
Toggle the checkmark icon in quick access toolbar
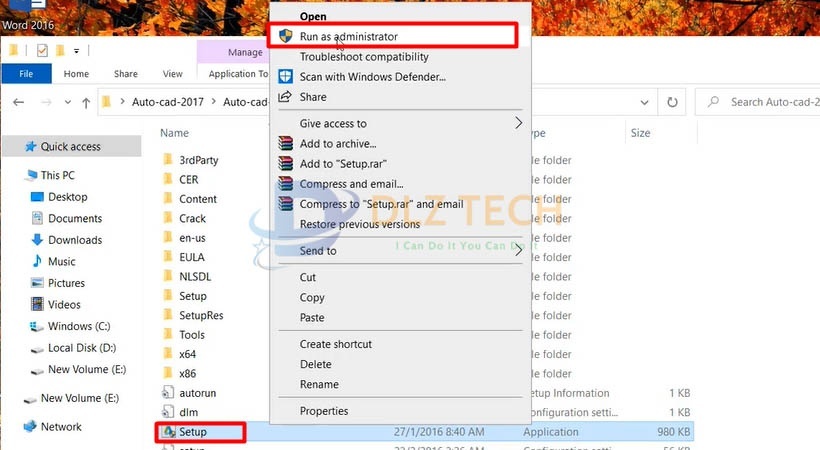[x=42, y=51]
